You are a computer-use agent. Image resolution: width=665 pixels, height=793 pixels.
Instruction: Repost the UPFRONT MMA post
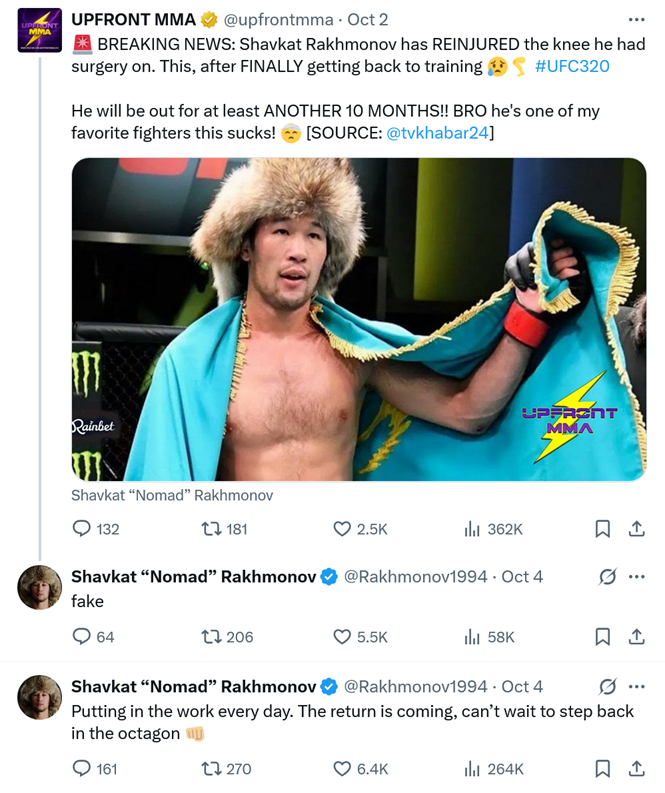pos(212,529)
